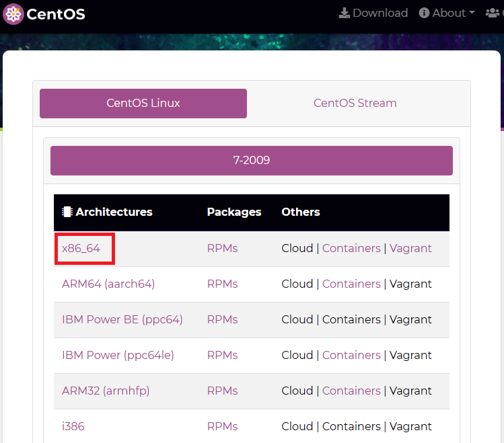The image size is (504, 443).
Task: Open RPMs for ARM32 (armhfp)
Action: click(223, 391)
